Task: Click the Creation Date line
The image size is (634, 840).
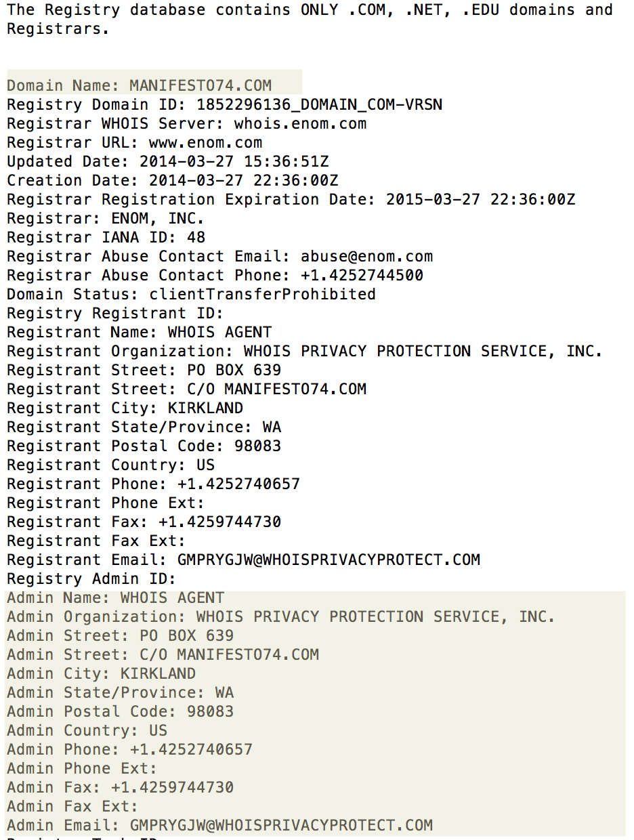Action: point(172,181)
